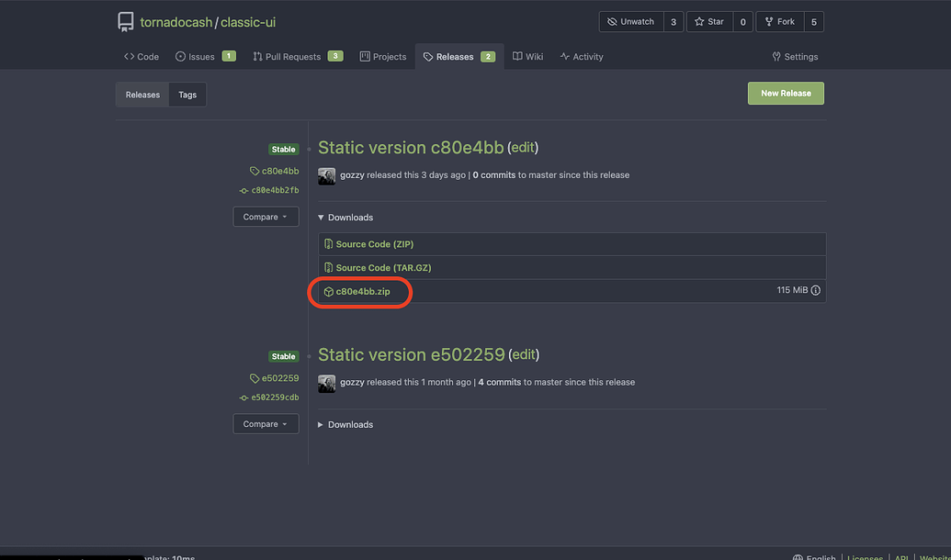Open the Compare dropdown for c80e4bb
Screen dimensions: 951x560
(x=266, y=218)
